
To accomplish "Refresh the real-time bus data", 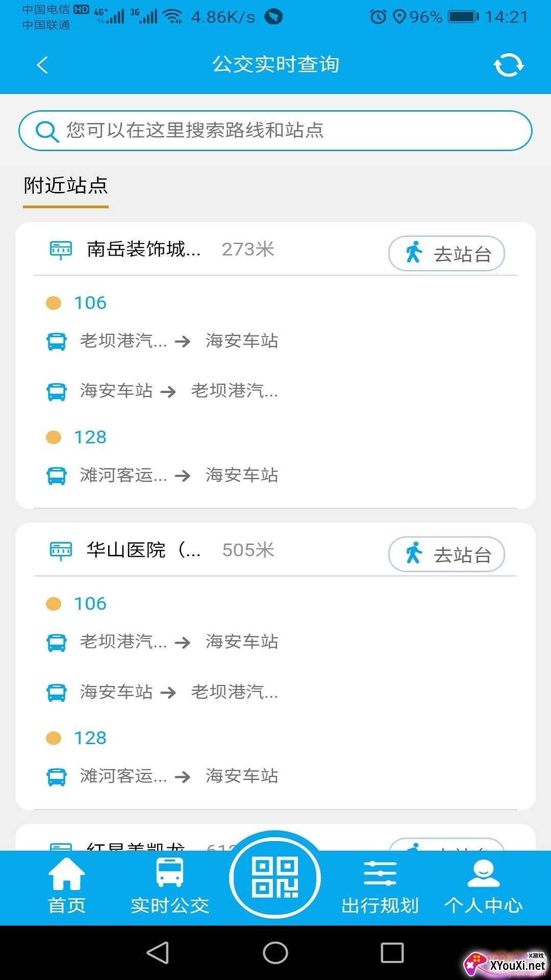I will click(508, 65).
